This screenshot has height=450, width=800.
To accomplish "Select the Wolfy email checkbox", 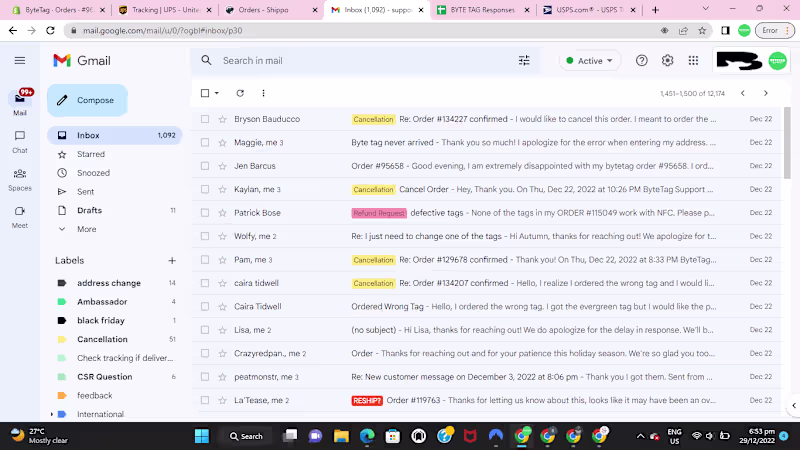I will [x=205, y=237].
